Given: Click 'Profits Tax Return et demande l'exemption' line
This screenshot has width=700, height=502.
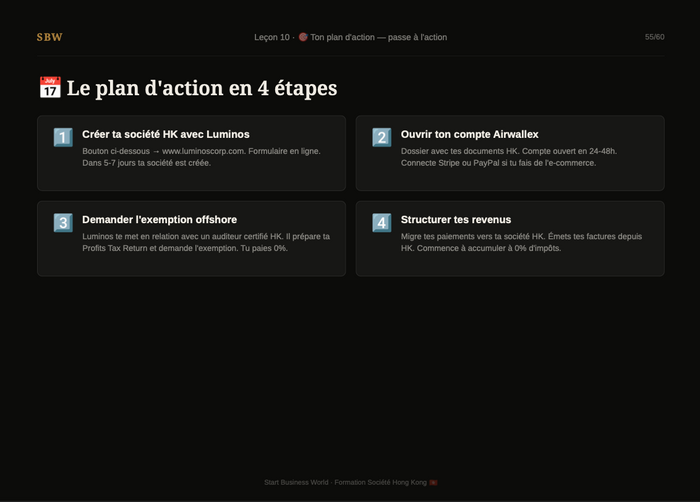Looking at the screenshot, I should point(185,248).
